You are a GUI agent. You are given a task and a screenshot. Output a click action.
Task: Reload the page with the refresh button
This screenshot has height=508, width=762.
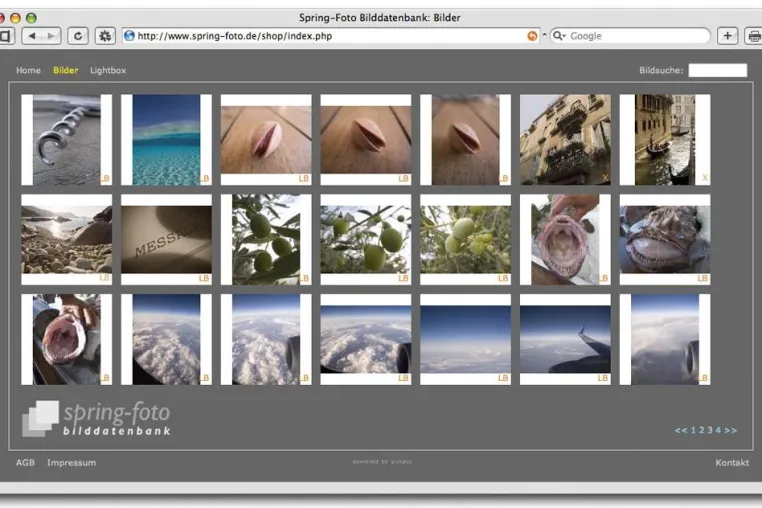click(78, 35)
